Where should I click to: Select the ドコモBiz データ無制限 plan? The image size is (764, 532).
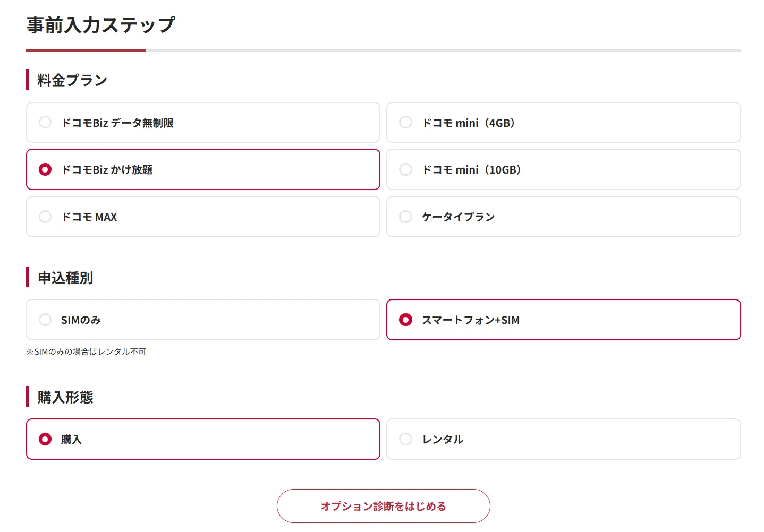[202, 123]
